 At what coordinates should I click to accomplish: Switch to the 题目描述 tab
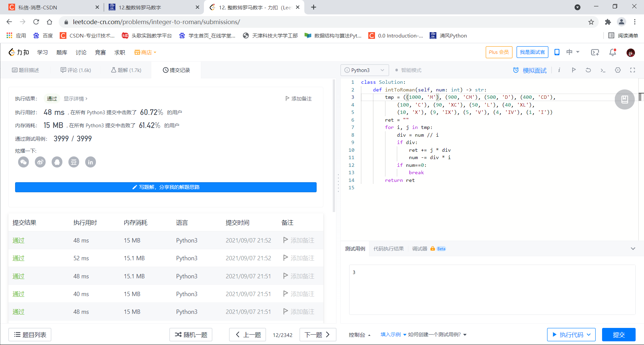tap(25, 70)
